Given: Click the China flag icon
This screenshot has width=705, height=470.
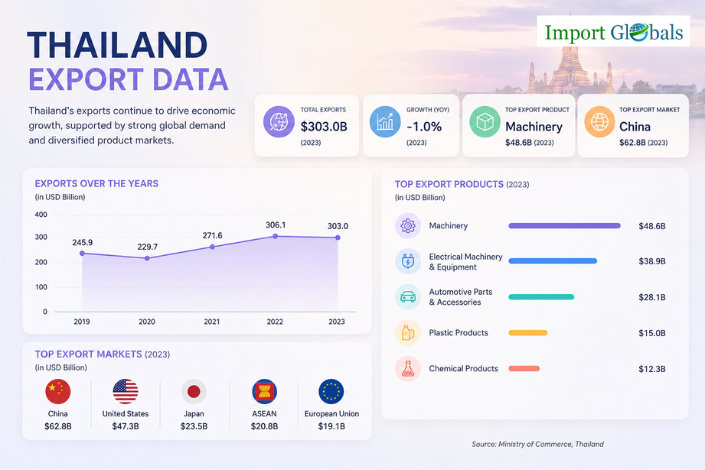Looking at the screenshot, I should tap(58, 391).
